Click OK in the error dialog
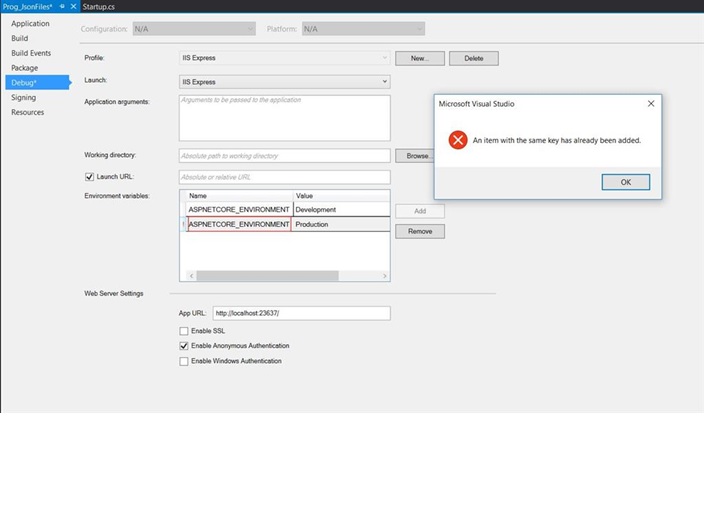The height and width of the screenshot is (509, 720). [625, 182]
